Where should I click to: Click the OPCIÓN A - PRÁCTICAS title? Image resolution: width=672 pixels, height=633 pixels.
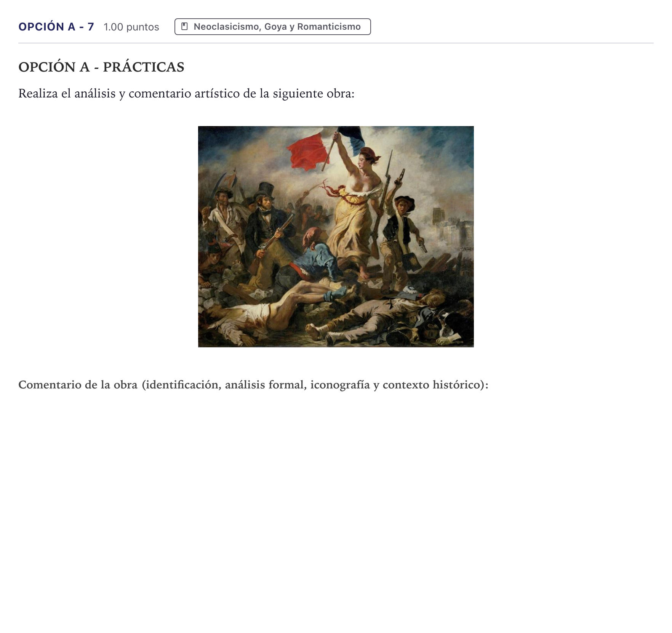tap(101, 67)
